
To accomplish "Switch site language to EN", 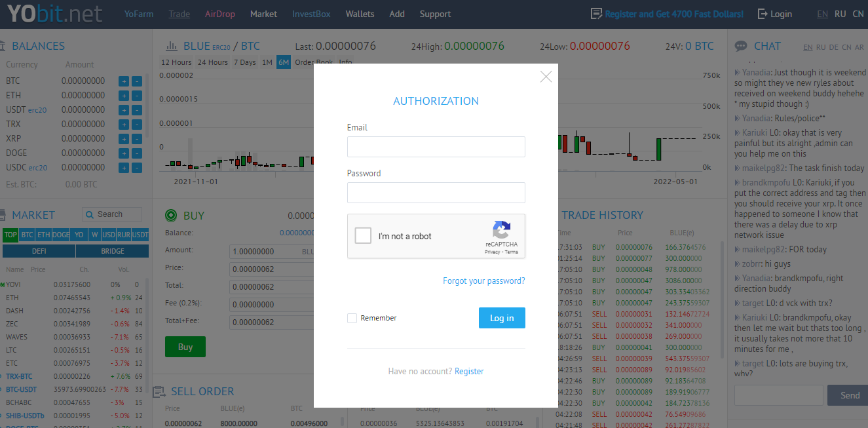I will (x=822, y=14).
